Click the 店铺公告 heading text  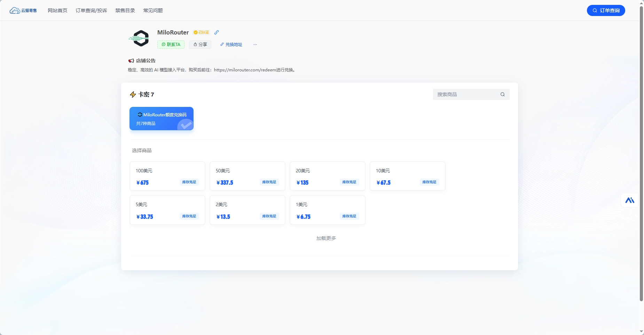(146, 61)
